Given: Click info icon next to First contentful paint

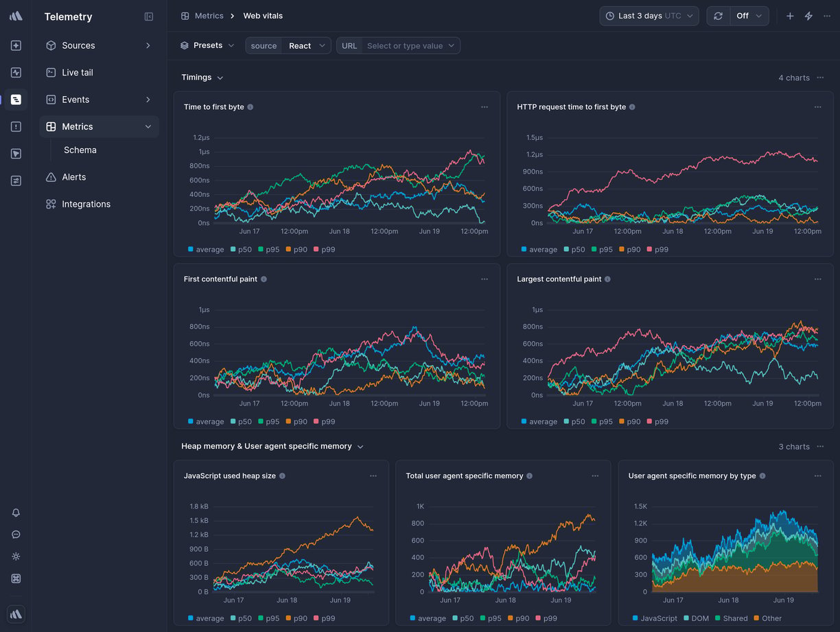Looking at the screenshot, I should tap(264, 279).
